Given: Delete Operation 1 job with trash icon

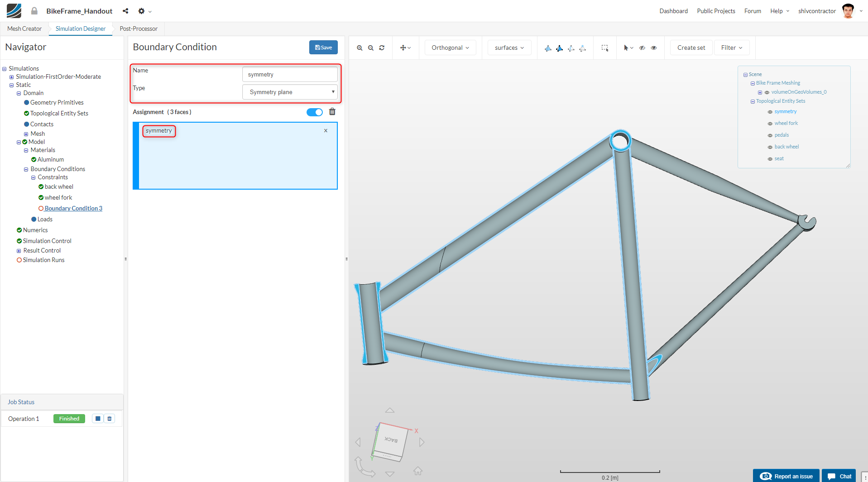Looking at the screenshot, I should tap(110, 419).
